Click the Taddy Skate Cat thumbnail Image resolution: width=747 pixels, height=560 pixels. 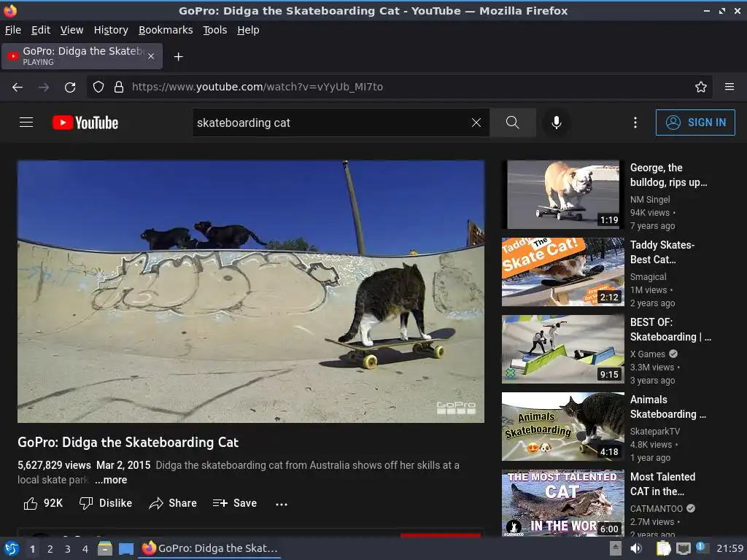[x=562, y=272]
